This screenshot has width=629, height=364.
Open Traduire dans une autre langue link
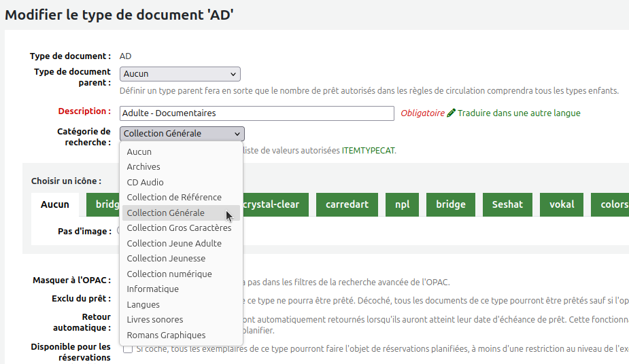(519, 113)
